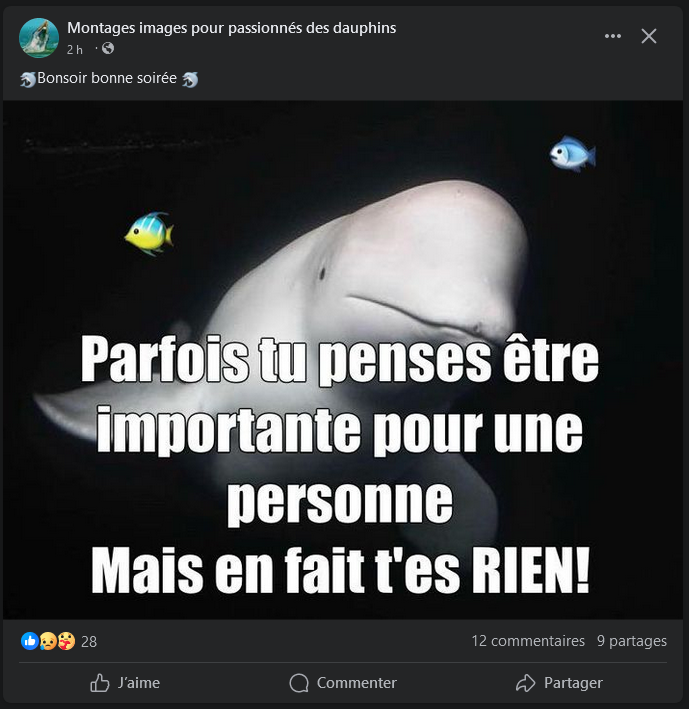This screenshot has height=709, width=689.
Task: View the 9 partages list
Action: (x=632, y=641)
